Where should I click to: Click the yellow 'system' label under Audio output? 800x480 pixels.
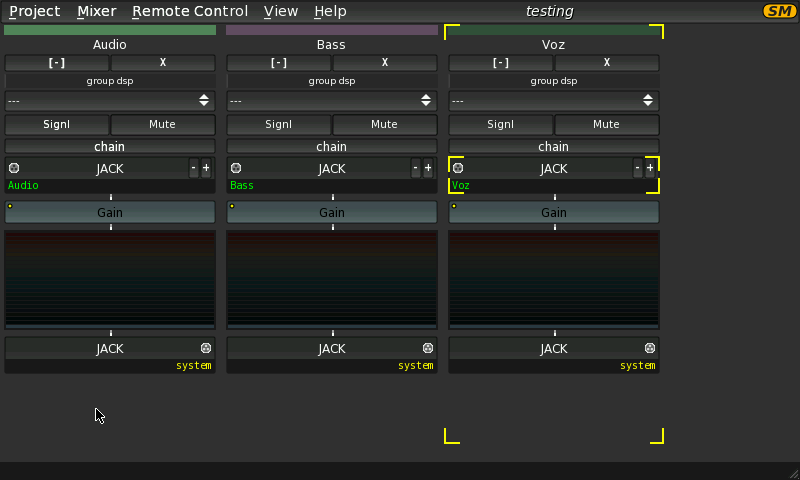pos(194,365)
